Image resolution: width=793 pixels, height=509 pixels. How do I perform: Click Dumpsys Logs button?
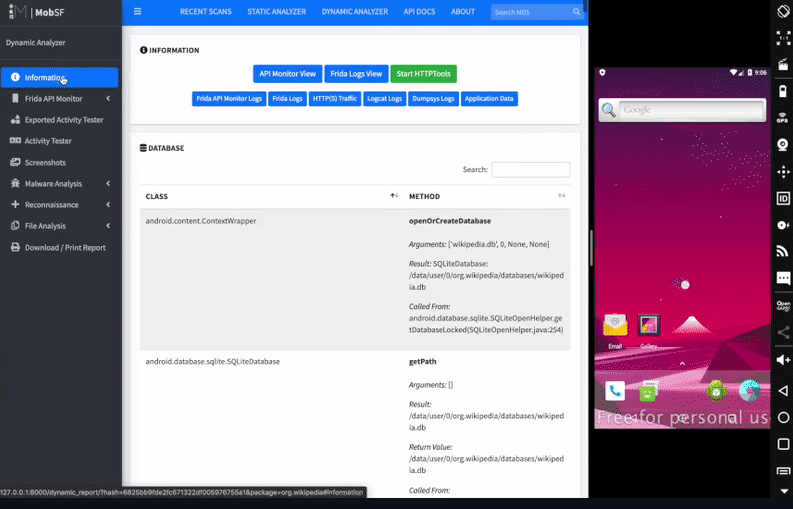coord(433,99)
